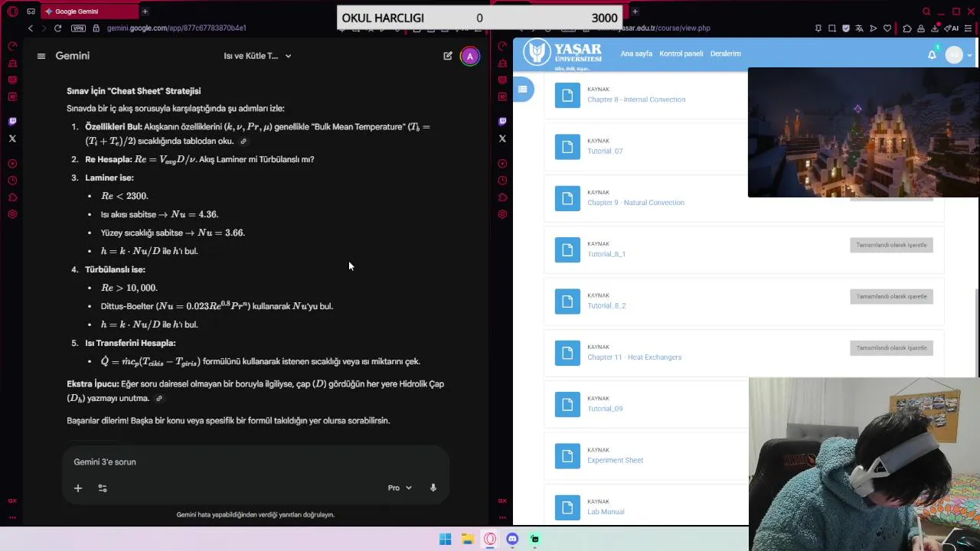Click file icon beside Tutorial_09

pos(567,404)
